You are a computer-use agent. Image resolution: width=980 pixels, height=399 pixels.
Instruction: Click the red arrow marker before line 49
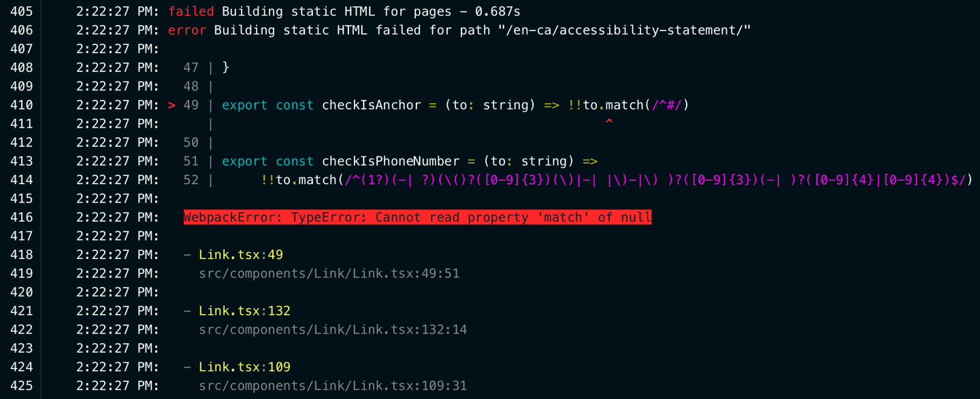tap(172, 105)
